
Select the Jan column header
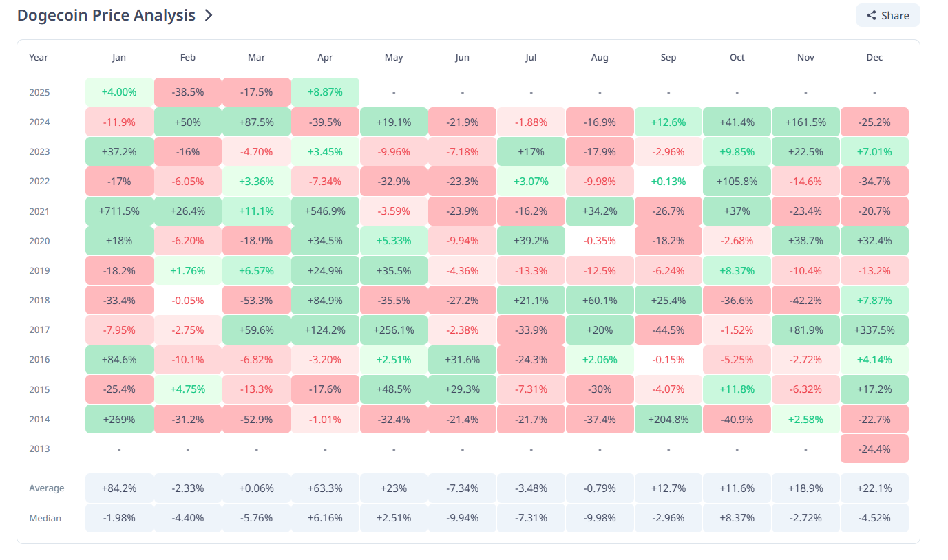pos(119,58)
